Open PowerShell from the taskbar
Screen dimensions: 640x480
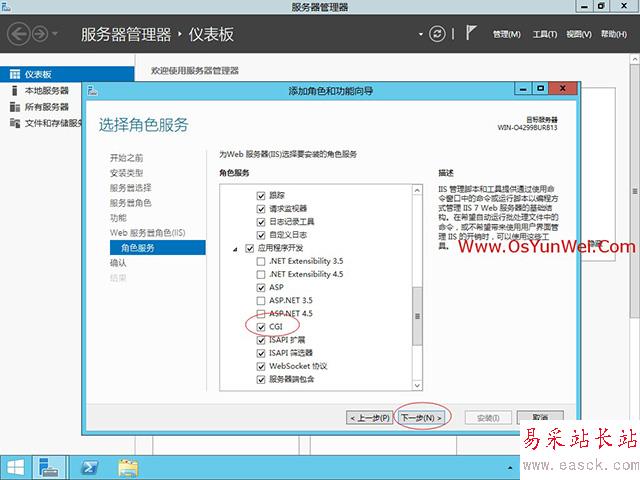(90, 468)
